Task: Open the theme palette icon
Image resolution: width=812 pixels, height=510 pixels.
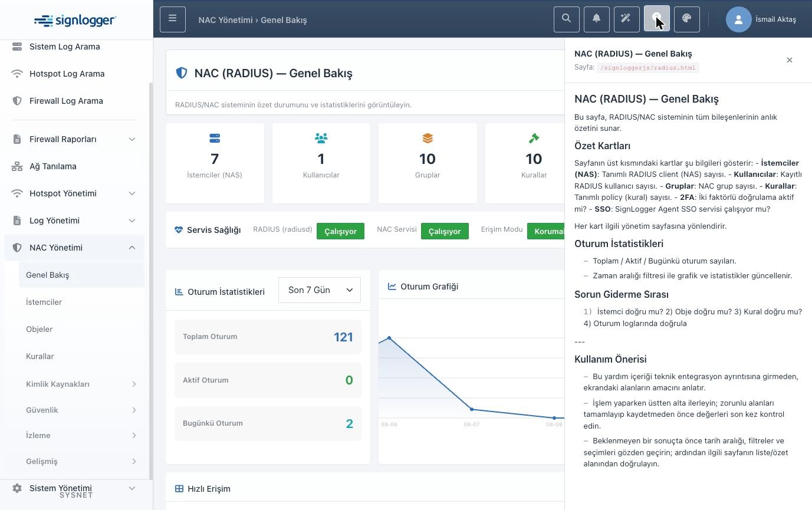Action: pyautogui.click(x=686, y=19)
